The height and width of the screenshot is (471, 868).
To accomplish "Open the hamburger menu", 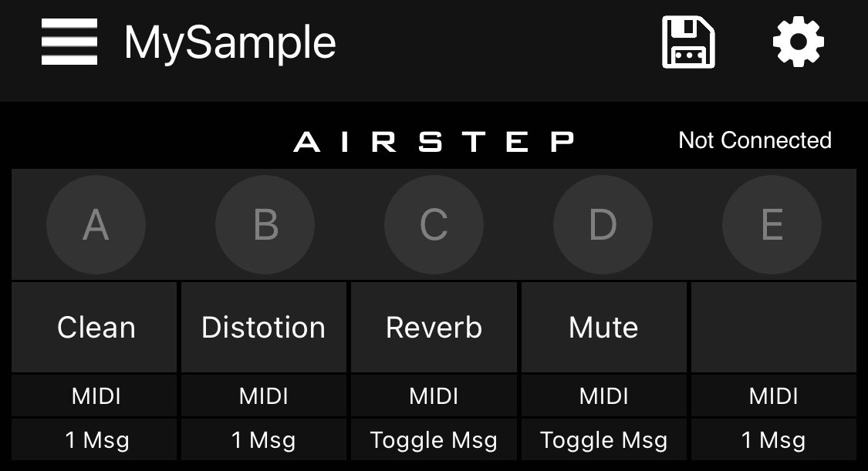I will click(x=69, y=42).
